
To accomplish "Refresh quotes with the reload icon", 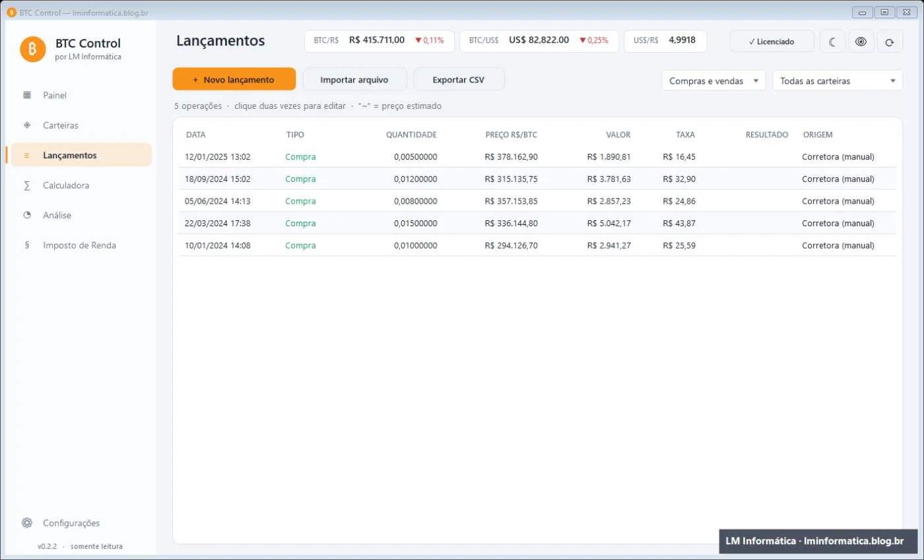I will coord(890,42).
